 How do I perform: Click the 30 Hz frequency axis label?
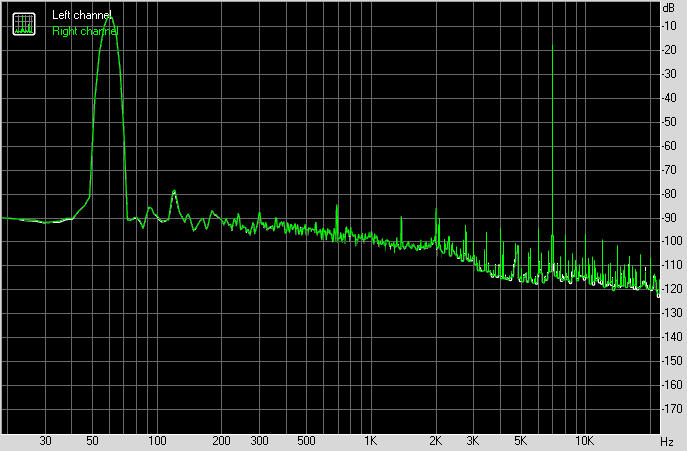tap(45, 441)
